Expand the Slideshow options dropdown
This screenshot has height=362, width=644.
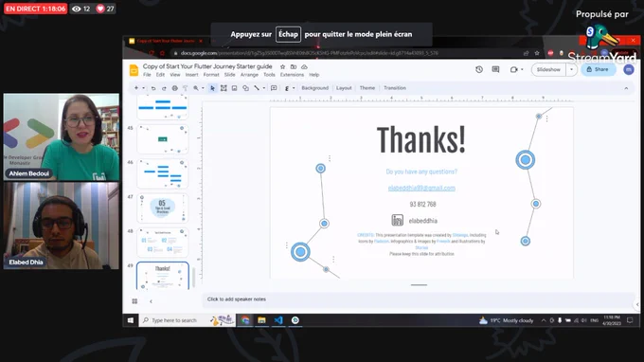pyautogui.click(x=571, y=69)
